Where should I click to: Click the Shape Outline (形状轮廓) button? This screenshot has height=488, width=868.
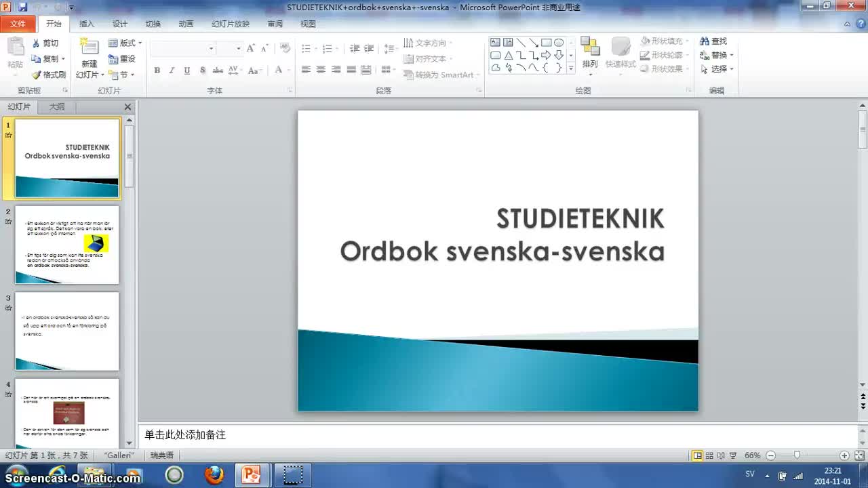[665, 55]
